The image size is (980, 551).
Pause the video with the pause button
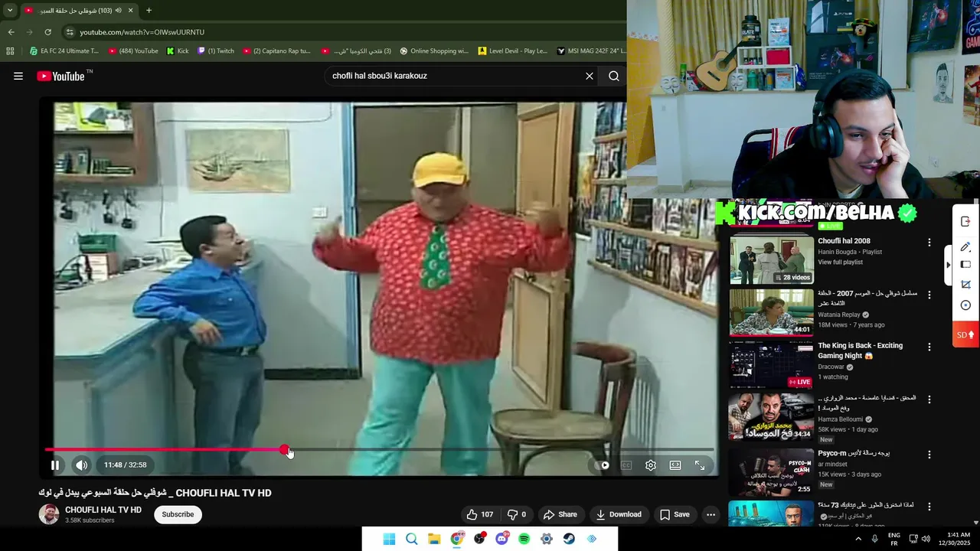point(55,465)
